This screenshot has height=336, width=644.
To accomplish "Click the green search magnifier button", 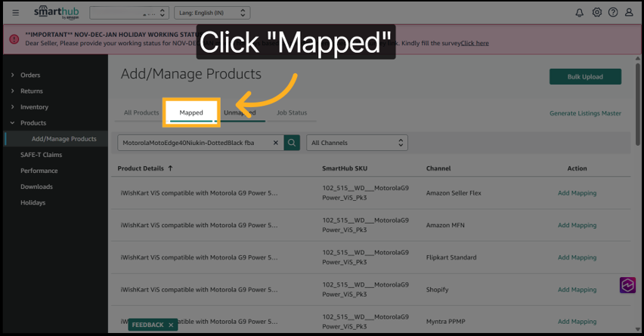I will (x=292, y=143).
